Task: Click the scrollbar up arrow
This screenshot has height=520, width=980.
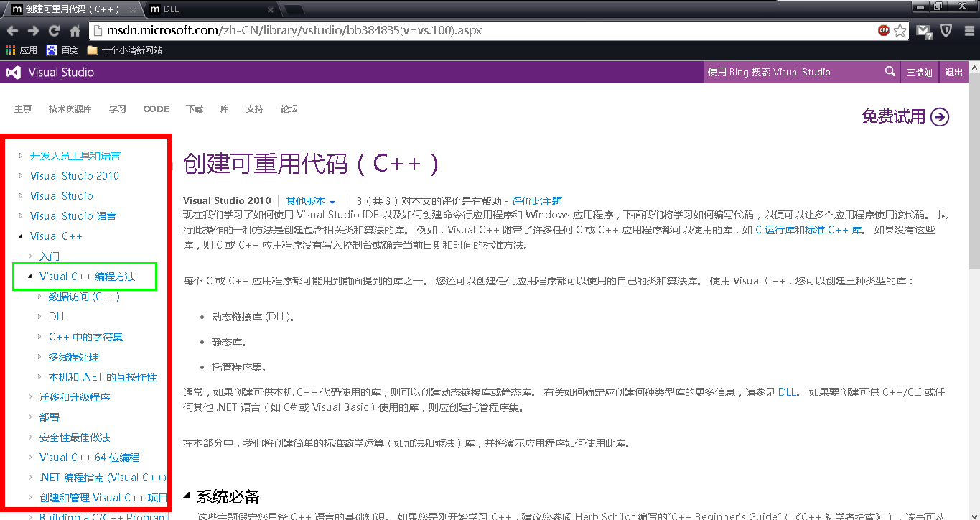Action: (974, 66)
